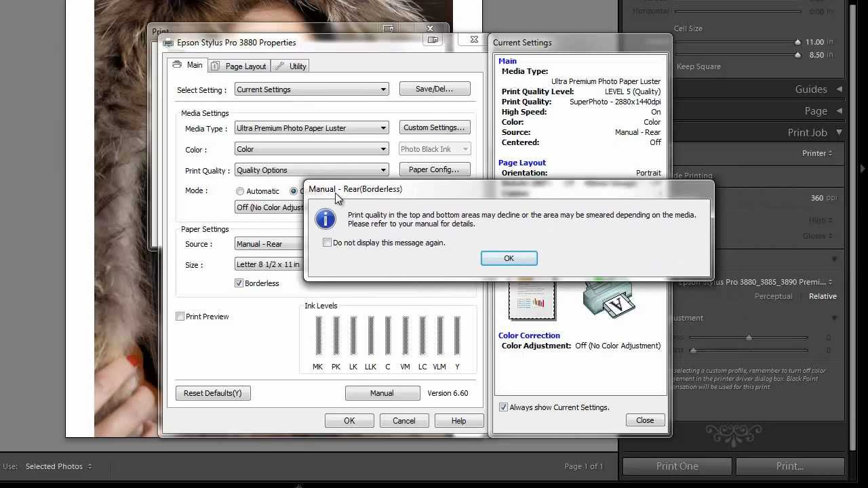Open the Size dropdown Letter 8 1/2 x 11 in

pos(269,265)
